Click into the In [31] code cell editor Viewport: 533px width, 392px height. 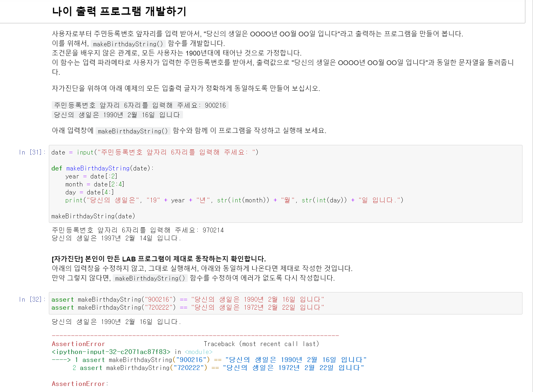[x=286, y=184]
